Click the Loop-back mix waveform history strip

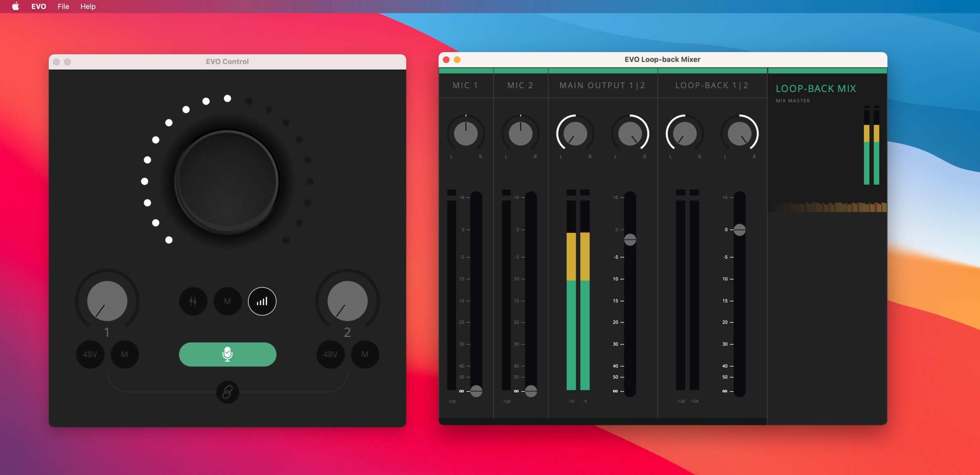tap(827, 207)
